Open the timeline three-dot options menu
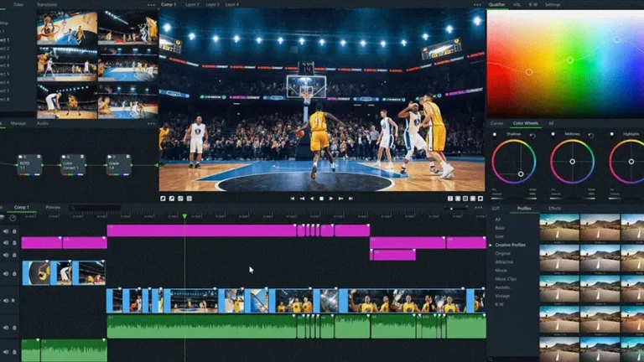Screen dimensions: 644x362 (x=479, y=208)
